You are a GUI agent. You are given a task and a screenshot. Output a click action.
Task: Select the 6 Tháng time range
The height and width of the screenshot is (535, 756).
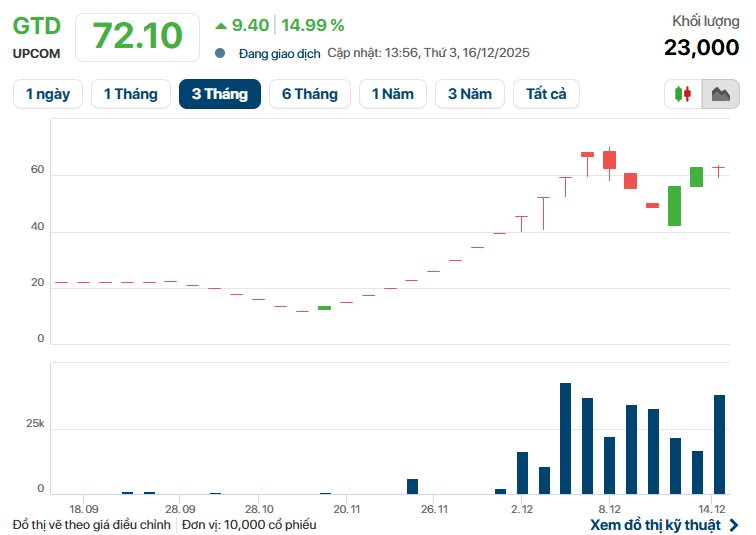(x=310, y=94)
